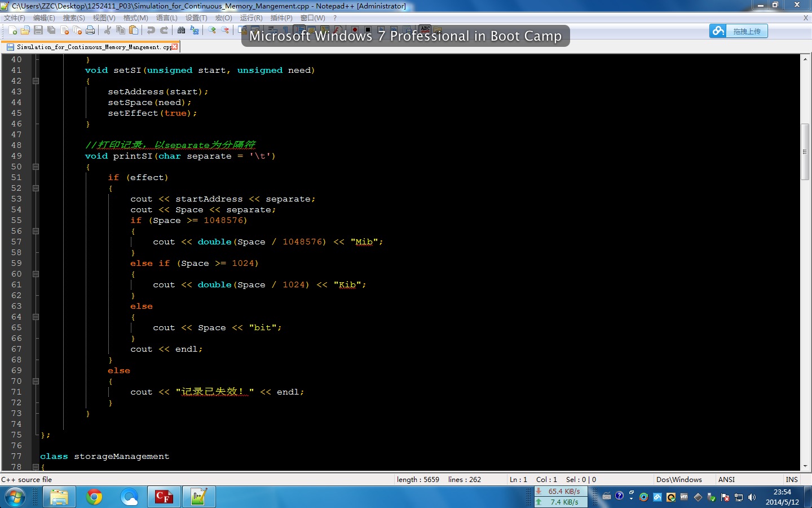
Task: Open the 文件(F) menu
Action: pos(15,17)
